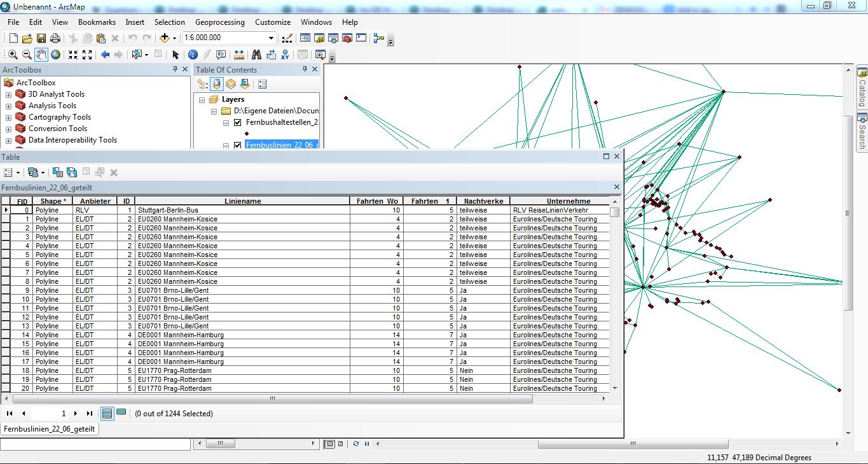Viewport: 868px width, 464px height.
Task: Uncheck the Fernbushaltestellen layer checkbox
Action: point(238,123)
